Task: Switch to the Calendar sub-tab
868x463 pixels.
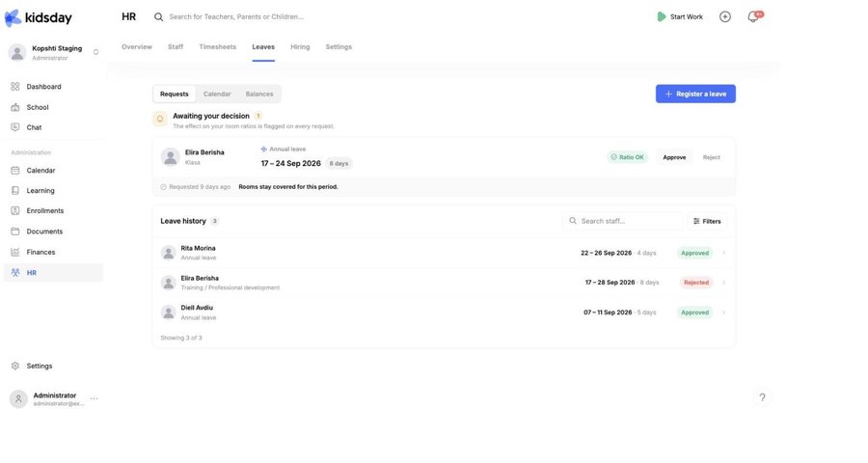Action: 217,95
